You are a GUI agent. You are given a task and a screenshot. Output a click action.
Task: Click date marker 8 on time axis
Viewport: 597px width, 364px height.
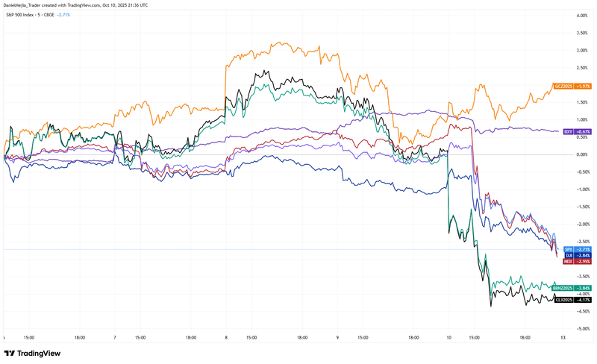(x=225, y=336)
